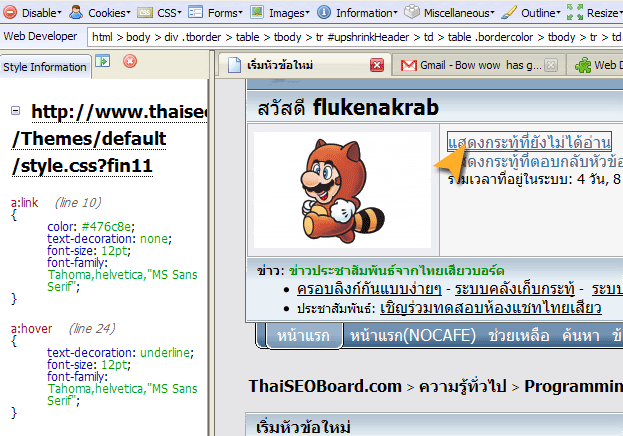Click 'div .tborder' in the element path
623x436 pixels.
(193, 37)
